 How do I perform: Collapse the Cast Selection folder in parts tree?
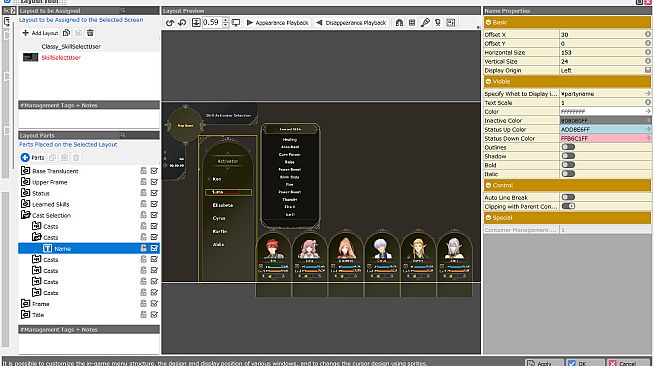pyautogui.click(x=25, y=215)
